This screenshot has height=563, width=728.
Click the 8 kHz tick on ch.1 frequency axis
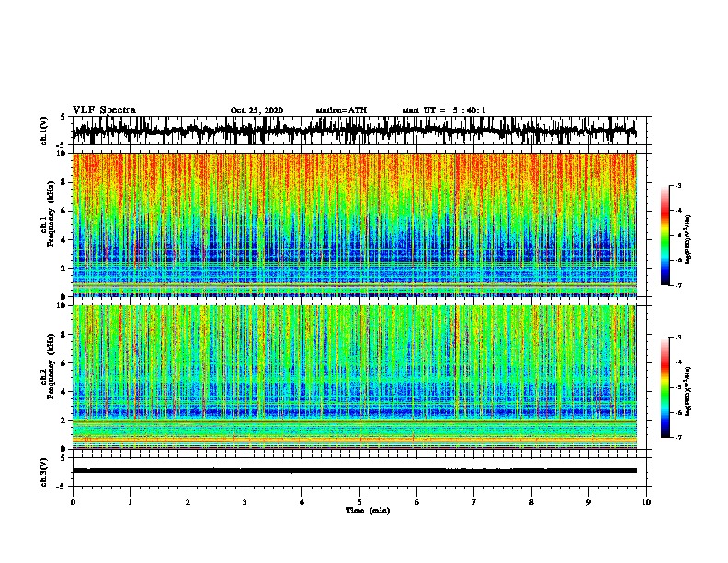[x=64, y=182]
